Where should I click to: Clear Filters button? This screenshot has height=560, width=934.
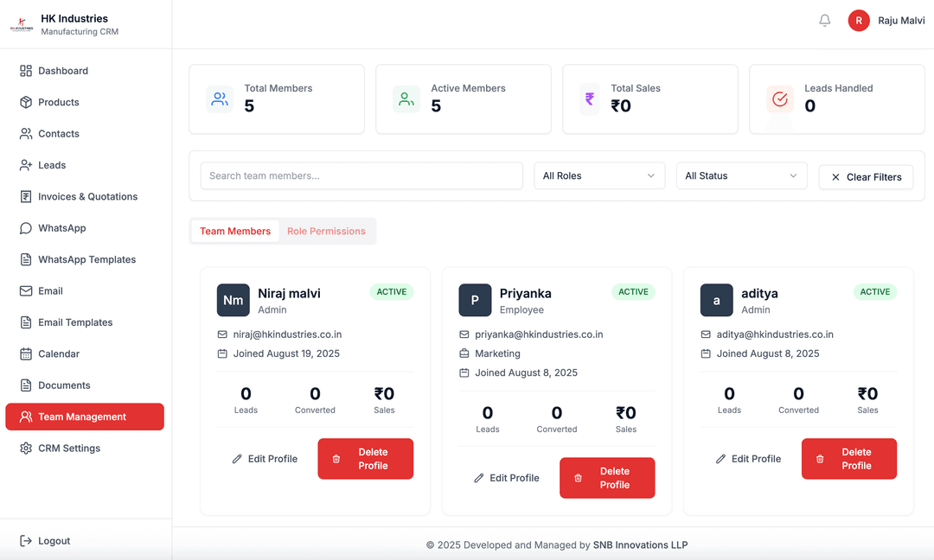tap(866, 177)
